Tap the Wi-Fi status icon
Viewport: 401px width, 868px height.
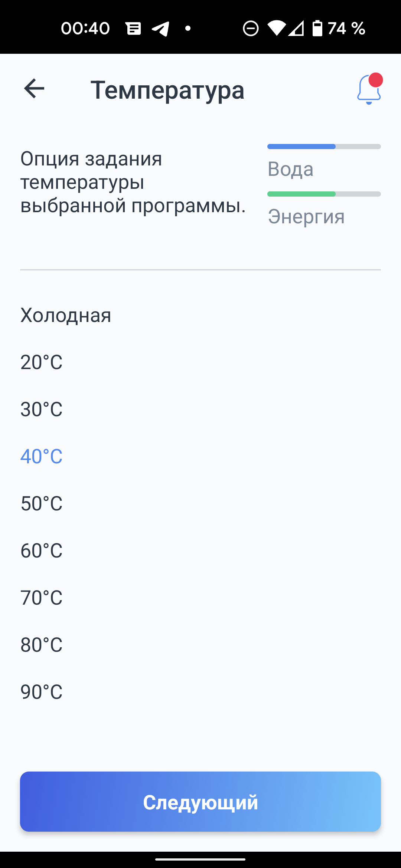pyautogui.click(x=276, y=29)
